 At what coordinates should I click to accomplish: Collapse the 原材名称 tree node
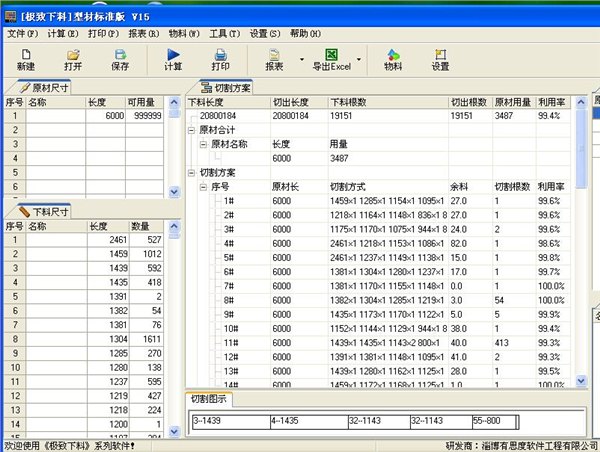tap(203, 144)
